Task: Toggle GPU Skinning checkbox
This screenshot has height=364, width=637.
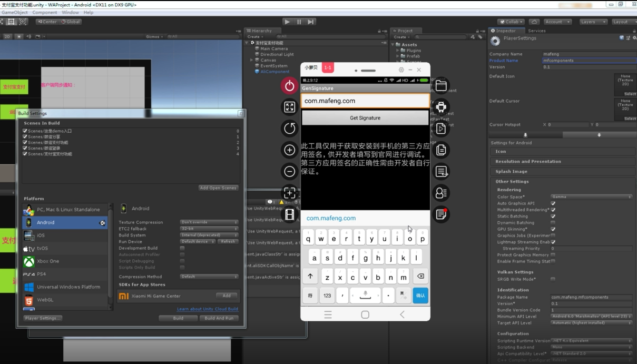Action: click(x=553, y=229)
